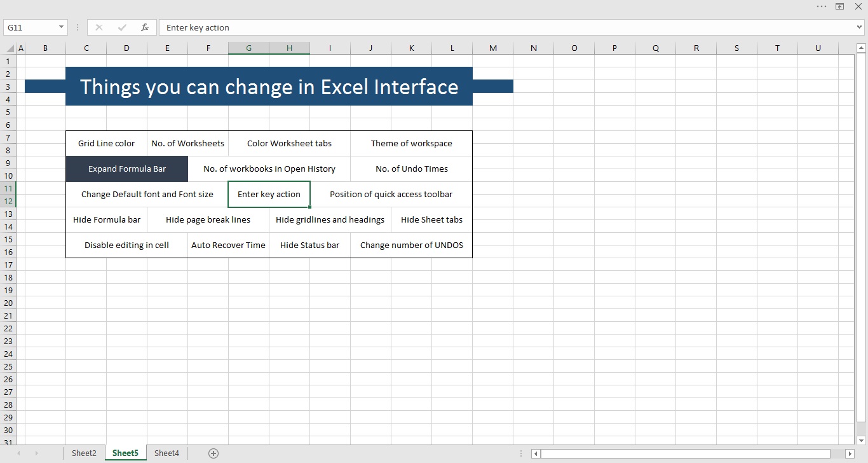868x463 pixels.
Task: Select the 'Auto Recover Time' cell
Action: [x=228, y=245]
